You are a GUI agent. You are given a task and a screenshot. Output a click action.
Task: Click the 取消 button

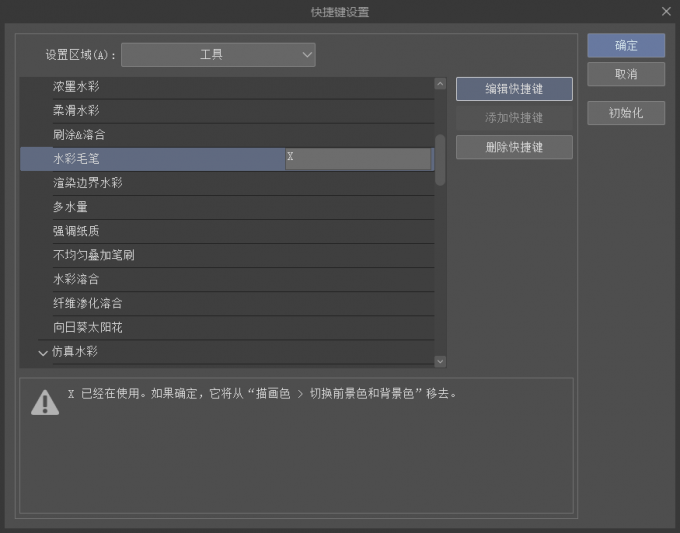point(626,74)
